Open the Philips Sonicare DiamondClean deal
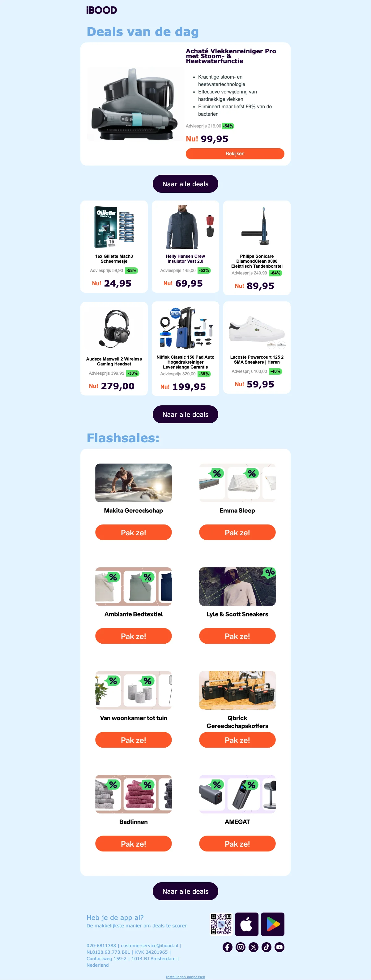Screen dimensions: 371x980 coord(257,248)
